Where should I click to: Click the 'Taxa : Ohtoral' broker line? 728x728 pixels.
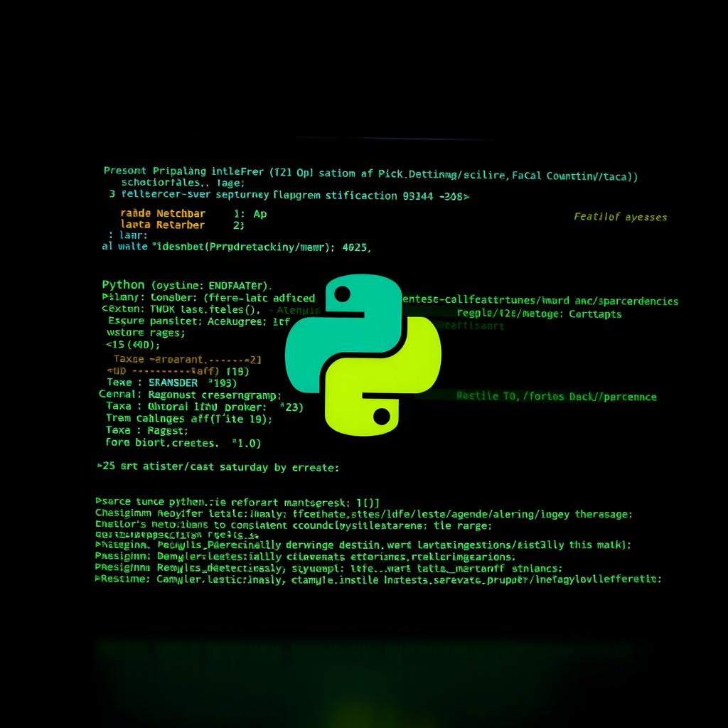(205, 407)
